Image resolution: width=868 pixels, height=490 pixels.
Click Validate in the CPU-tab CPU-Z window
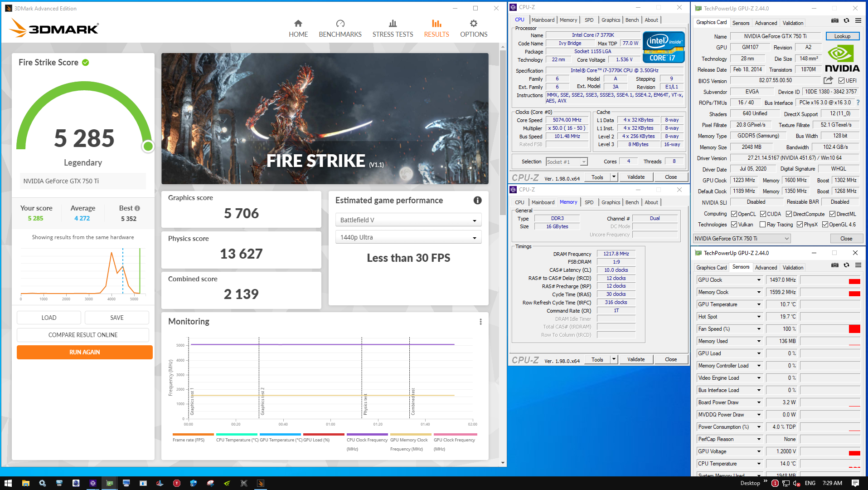pyautogui.click(x=636, y=177)
